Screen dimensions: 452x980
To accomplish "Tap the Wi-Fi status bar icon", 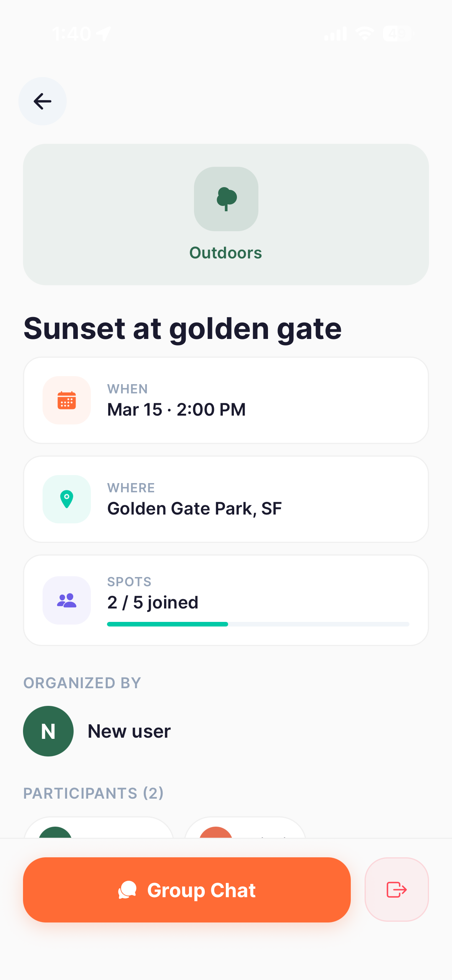I will [x=365, y=34].
